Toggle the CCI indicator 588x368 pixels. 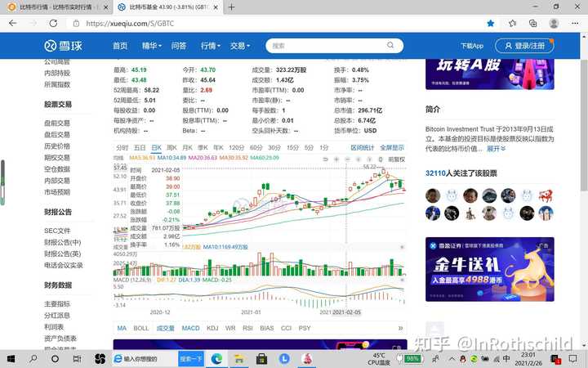pos(286,328)
